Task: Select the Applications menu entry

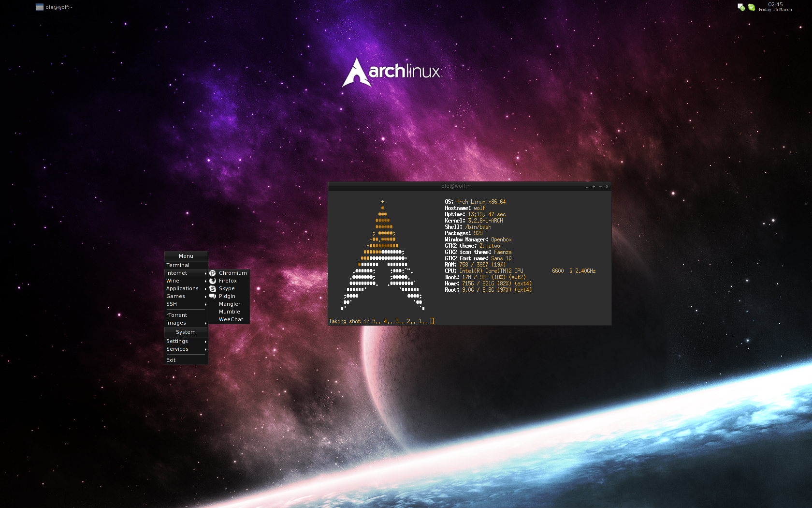Action: [186, 288]
